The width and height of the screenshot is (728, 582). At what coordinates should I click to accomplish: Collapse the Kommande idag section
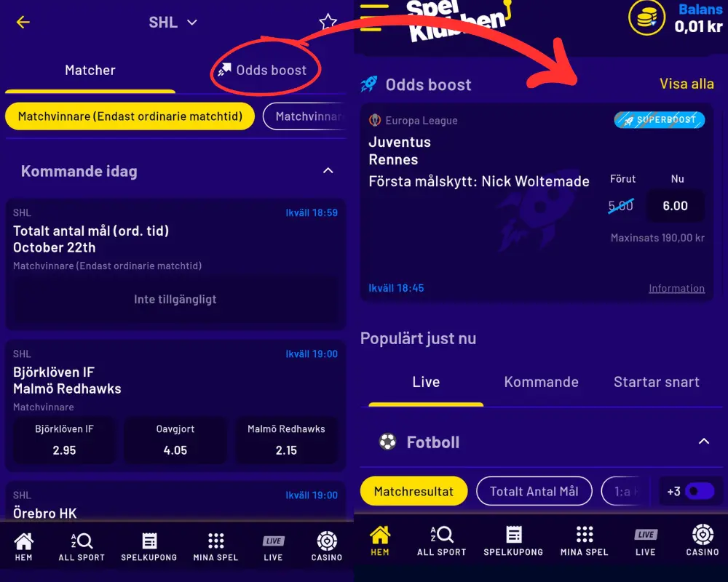pyautogui.click(x=328, y=171)
